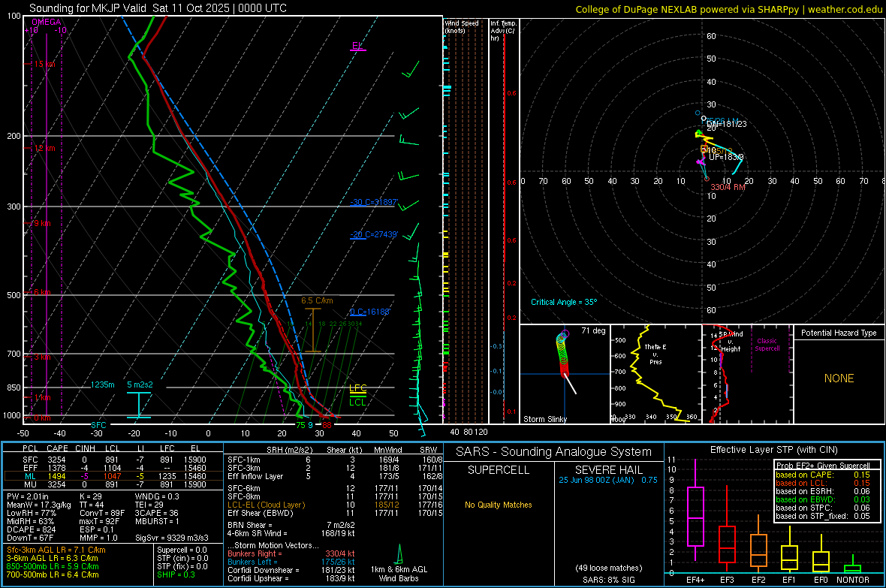Click the 'Prob EF2+ Given Supercell' legend header

pos(823,466)
